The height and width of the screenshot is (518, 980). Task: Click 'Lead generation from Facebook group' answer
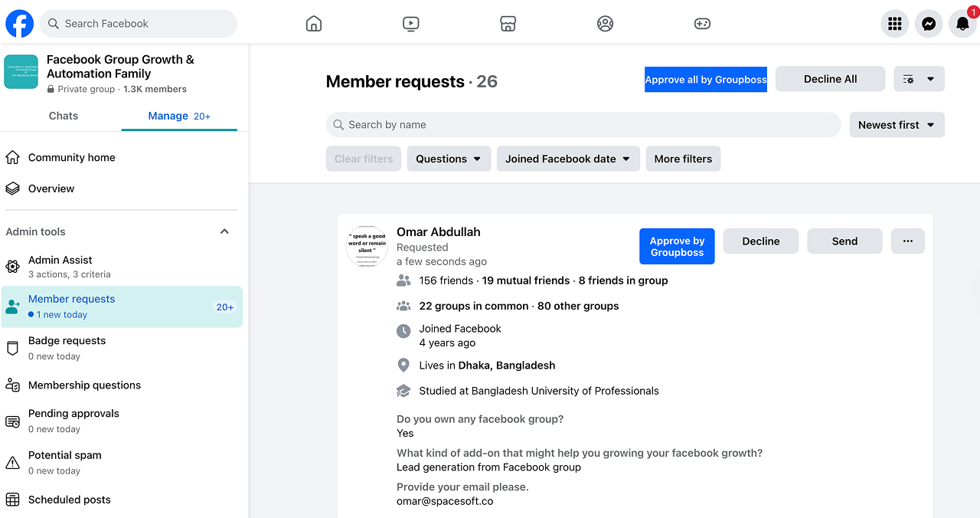488,467
